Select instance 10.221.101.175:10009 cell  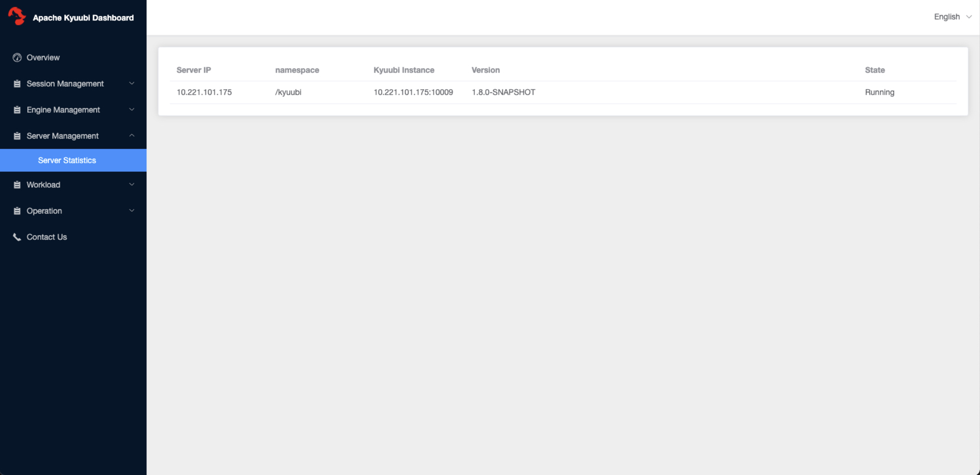coord(413,92)
